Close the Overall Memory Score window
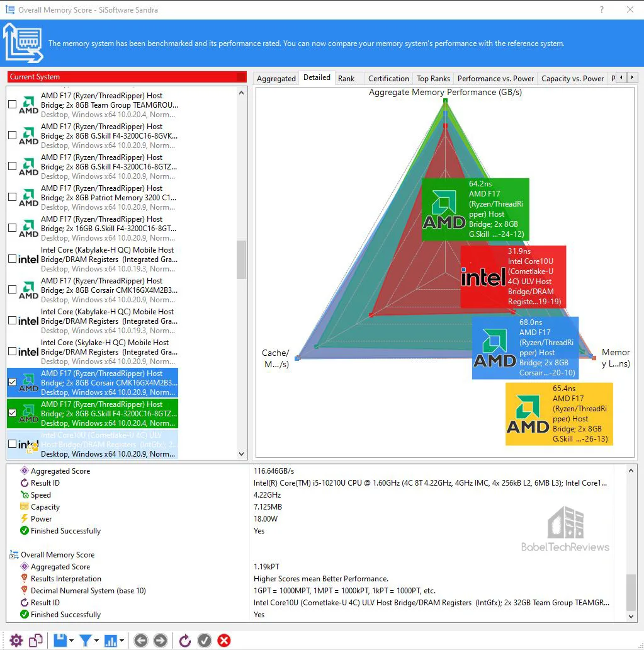The height and width of the screenshot is (650, 644). click(x=630, y=9)
